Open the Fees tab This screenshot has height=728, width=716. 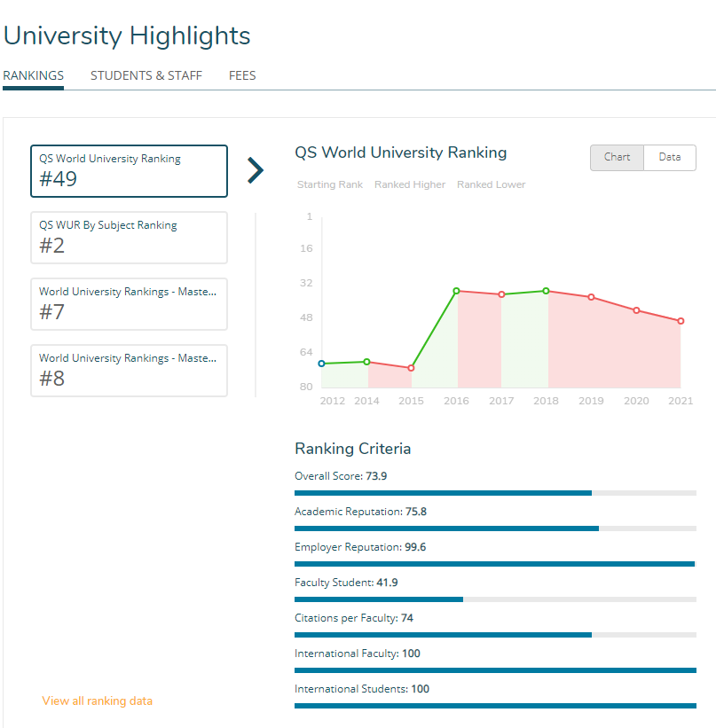click(242, 75)
